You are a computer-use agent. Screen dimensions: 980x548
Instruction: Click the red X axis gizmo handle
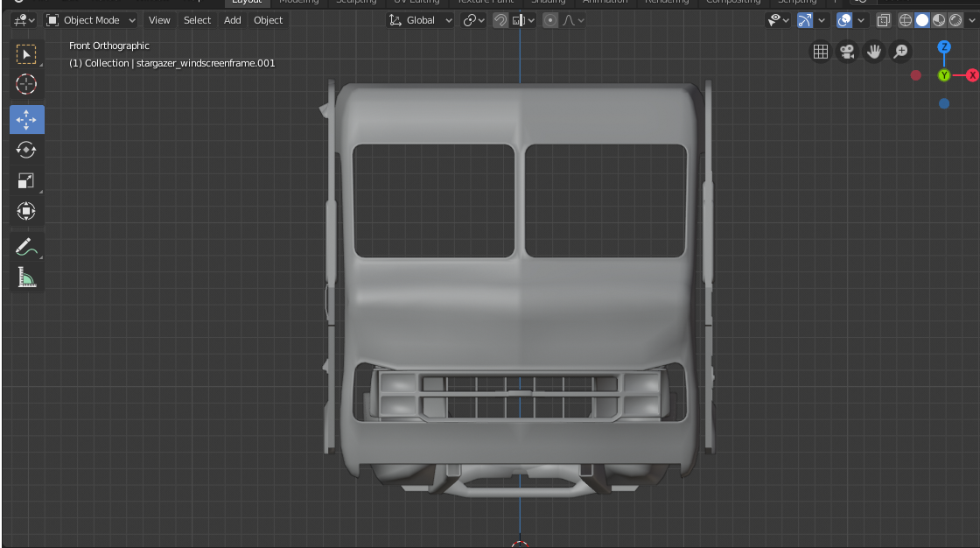pyautogui.click(x=971, y=75)
